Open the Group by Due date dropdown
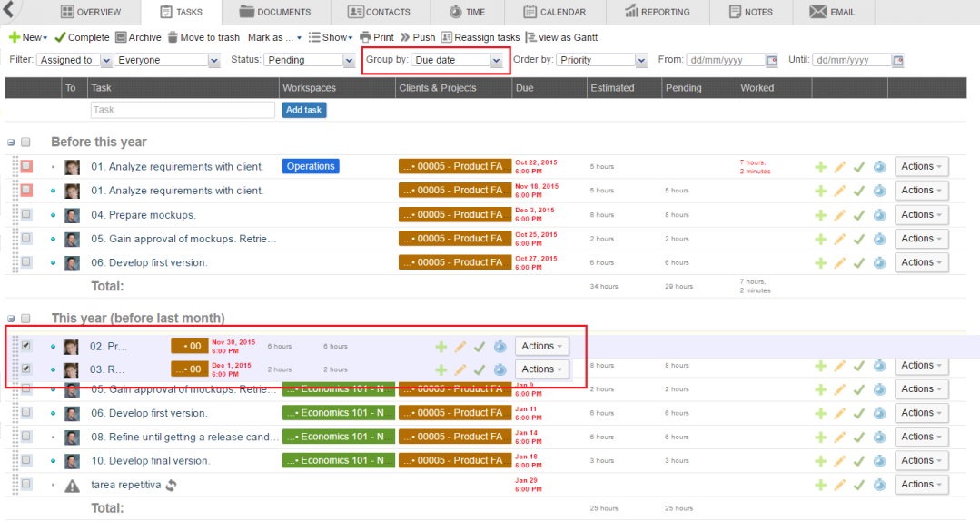Screen dimensions: 980x531 click(457, 61)
